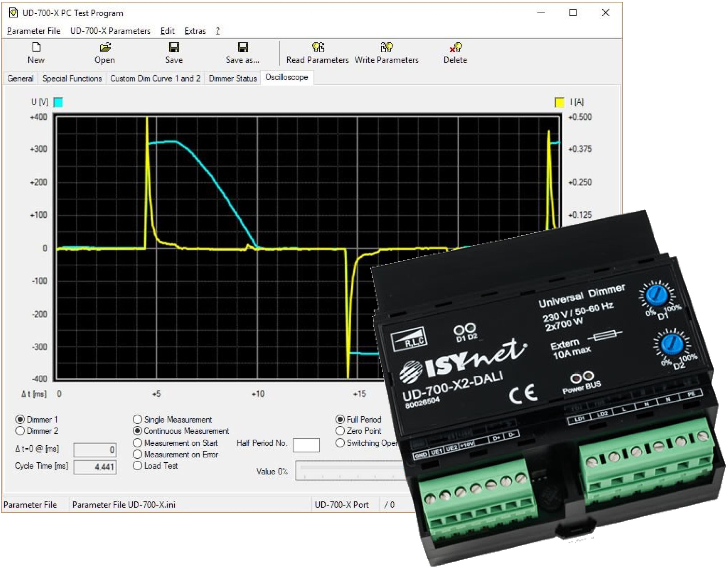The width and height of the screenshot is (728, 570).
Task: Click the Save floppy disk icon
Action: click(174, 47)
